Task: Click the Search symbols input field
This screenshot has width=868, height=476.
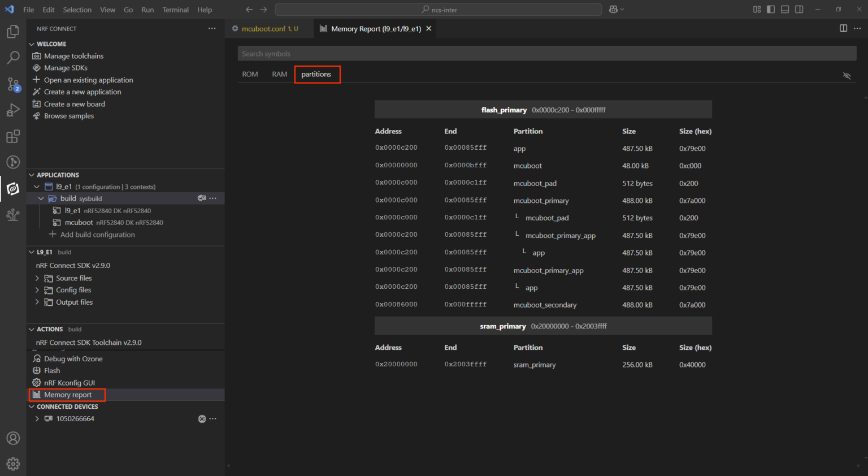Action: click(546, 54)
